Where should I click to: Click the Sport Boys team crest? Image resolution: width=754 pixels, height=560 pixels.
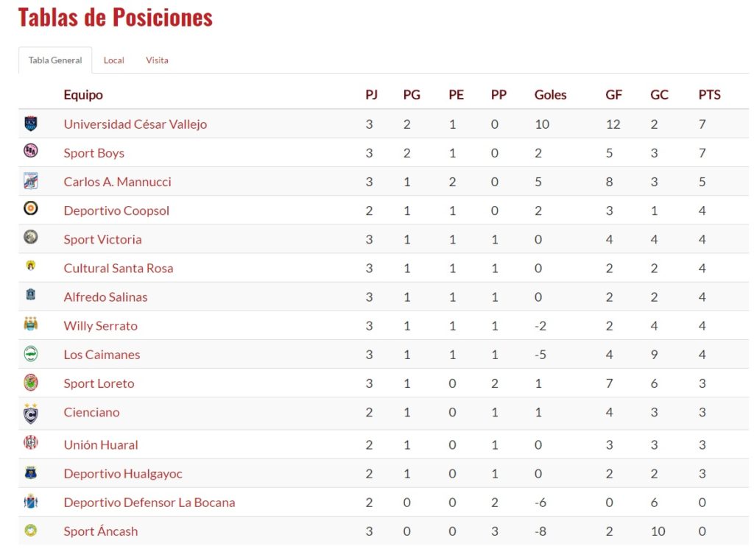(x=31, y=152)
